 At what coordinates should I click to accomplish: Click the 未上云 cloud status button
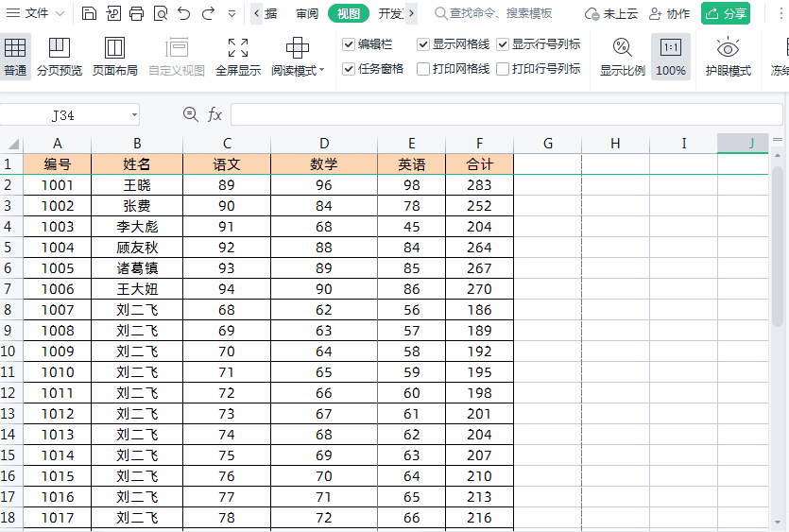pos(610,13)
